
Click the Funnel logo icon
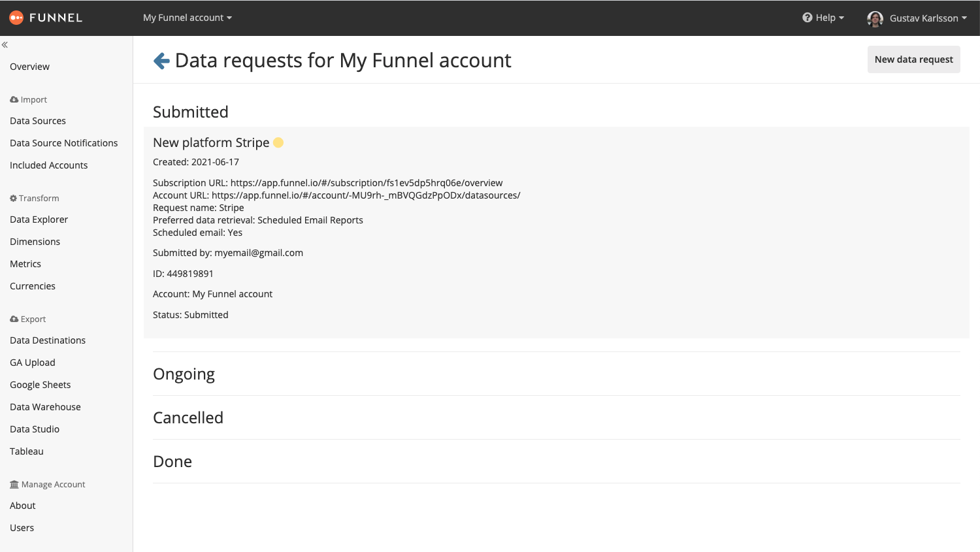pos(16,18)
